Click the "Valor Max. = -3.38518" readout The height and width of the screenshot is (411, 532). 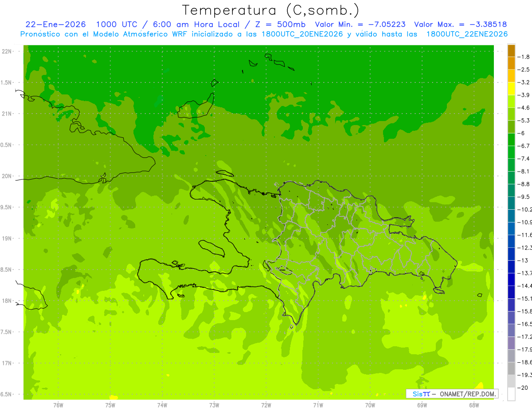[x=460, y=24]
